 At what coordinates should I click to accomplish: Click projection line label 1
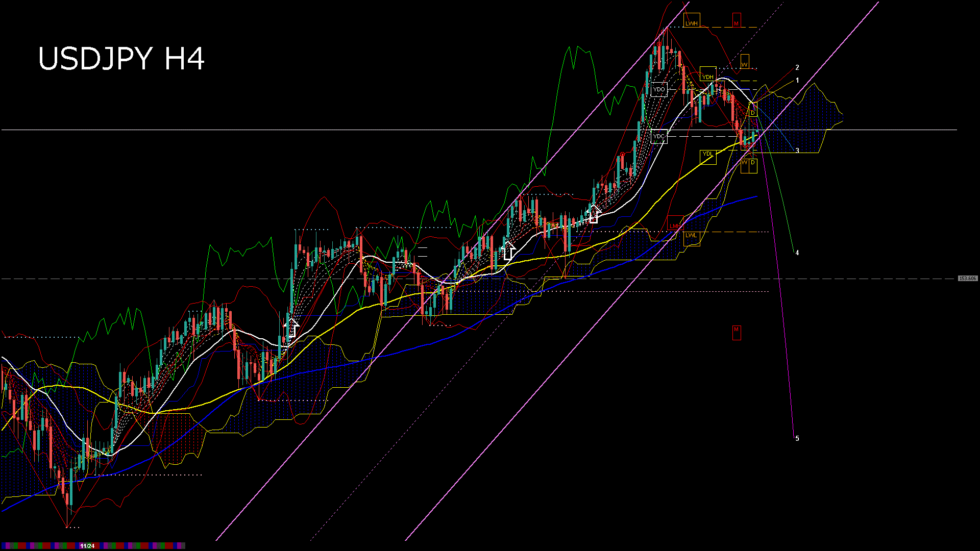click(x=797, y=81)
